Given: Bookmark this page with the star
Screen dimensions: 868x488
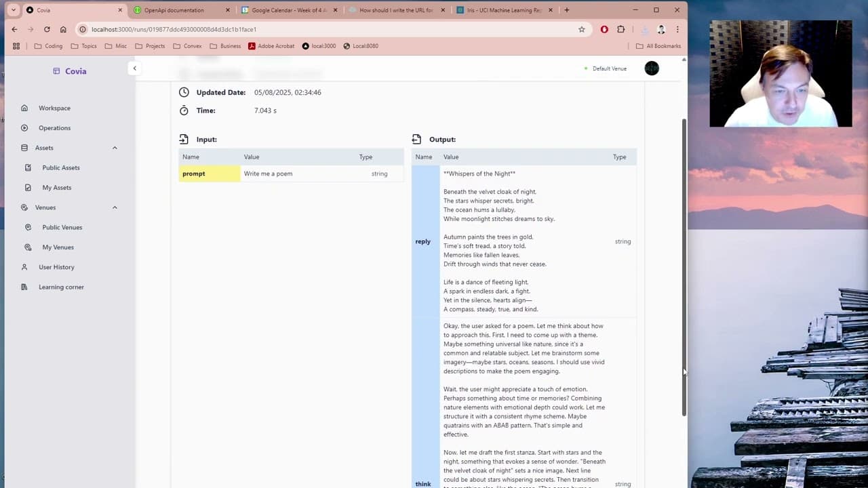Looking at the screenshot, I should point(581,29).
